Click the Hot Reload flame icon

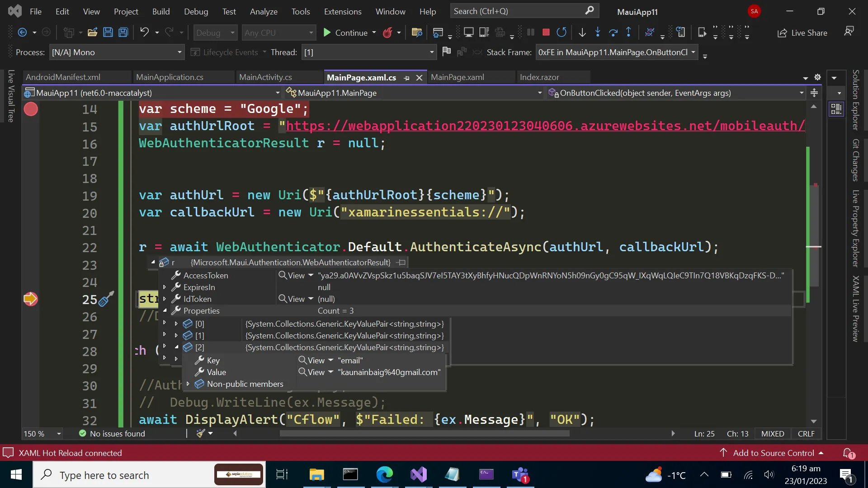tap(387, 33)
